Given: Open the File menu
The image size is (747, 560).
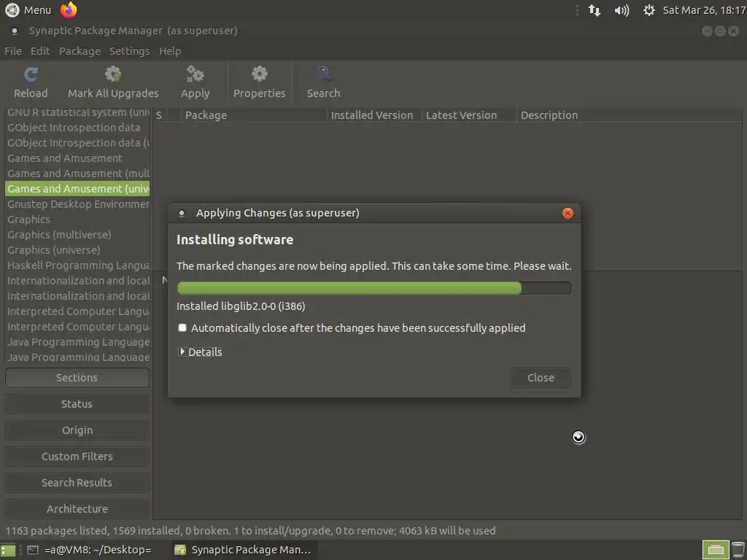Looking at the screenshot, I should coord(13,51).
